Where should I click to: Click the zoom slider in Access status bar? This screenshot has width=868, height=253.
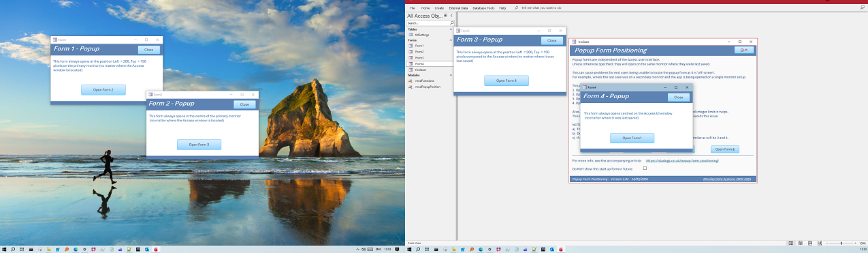point(841,243)
